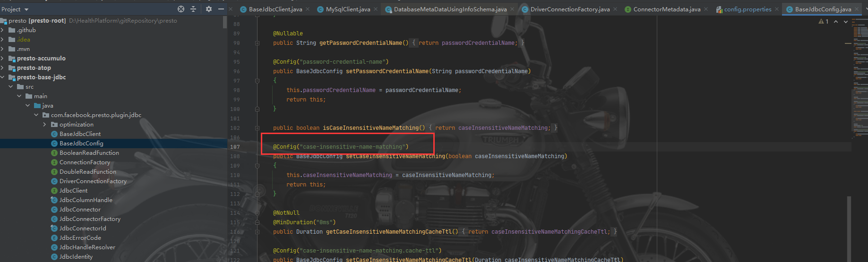Image resolution: width=868 pixels, height=262 pixels.
Task: Collapse code block at line 109
Action: (258, 166)
